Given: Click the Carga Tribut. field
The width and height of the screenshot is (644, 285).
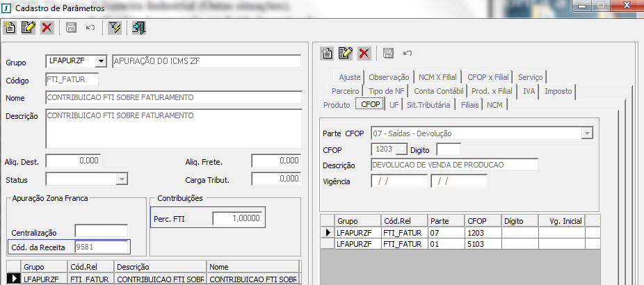Looking at the screenshot, I should tap(276, 179).
